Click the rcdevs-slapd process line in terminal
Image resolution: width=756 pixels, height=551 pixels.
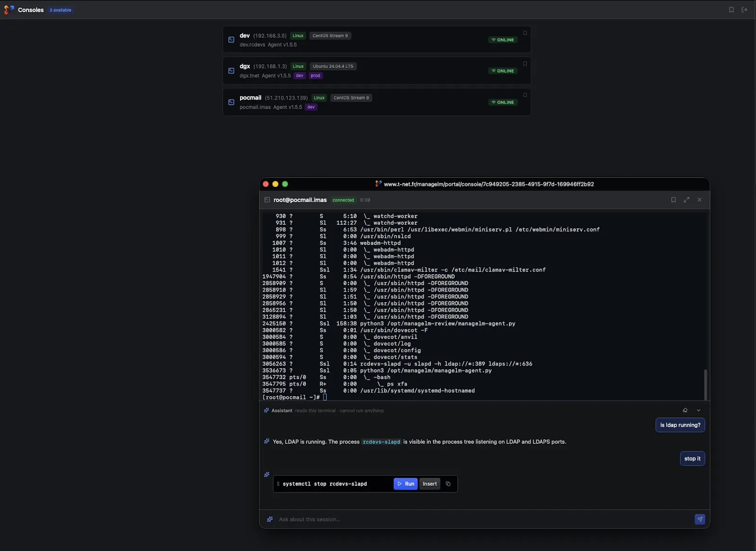pyautogui.click(x=397, y=364)
